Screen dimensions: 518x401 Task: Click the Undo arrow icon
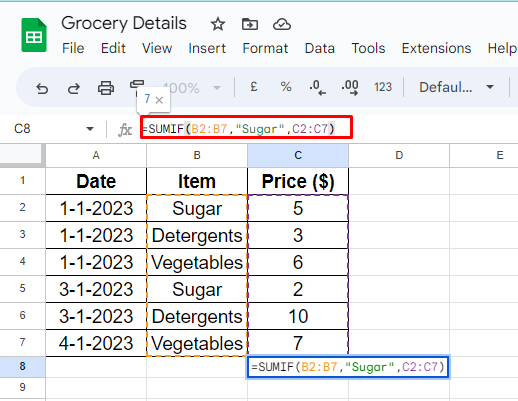42,88
